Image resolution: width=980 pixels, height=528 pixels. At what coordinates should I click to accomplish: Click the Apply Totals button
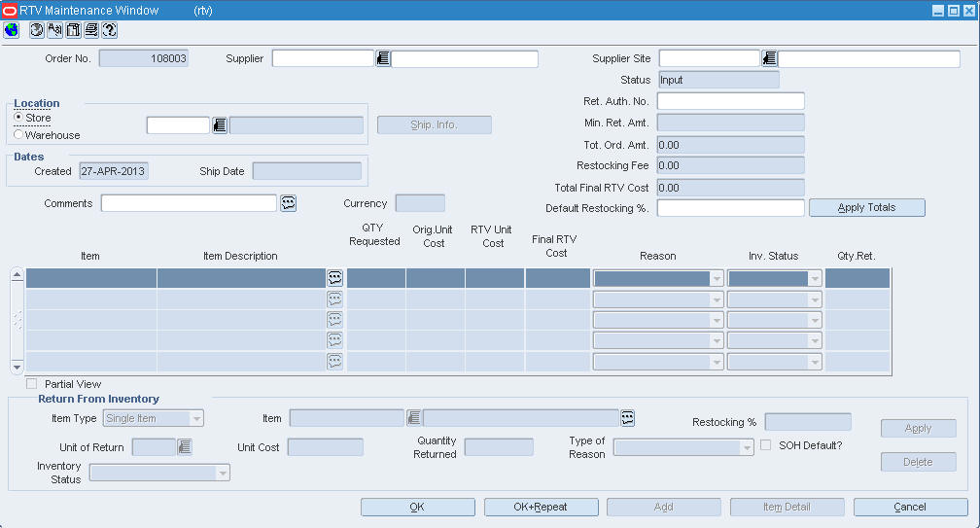pos(867,207)
